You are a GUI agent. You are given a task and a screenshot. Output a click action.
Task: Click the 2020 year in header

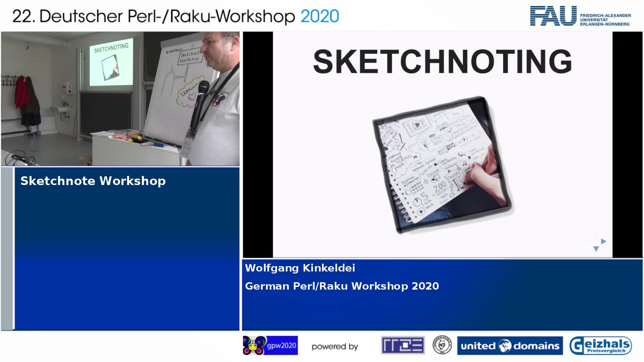click(x=320, y=16)
